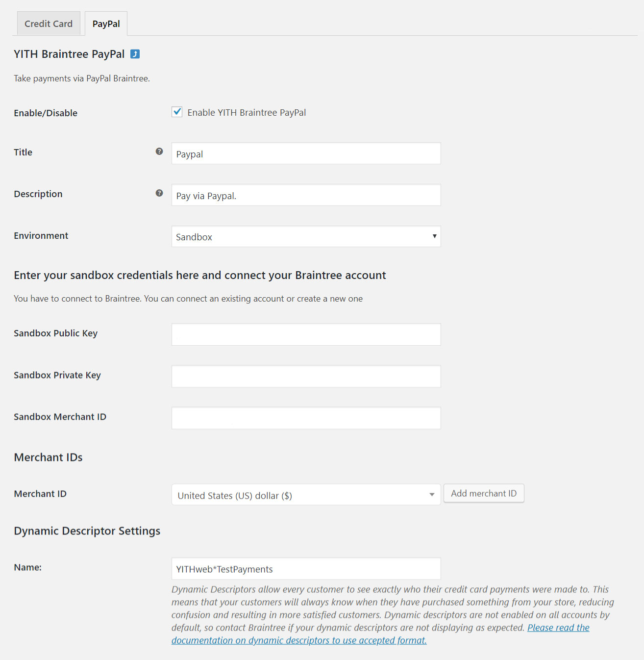Open the Environment Sandbox dropdown
The height and width of the screenshot is (660, 644).
click(306, 236)
